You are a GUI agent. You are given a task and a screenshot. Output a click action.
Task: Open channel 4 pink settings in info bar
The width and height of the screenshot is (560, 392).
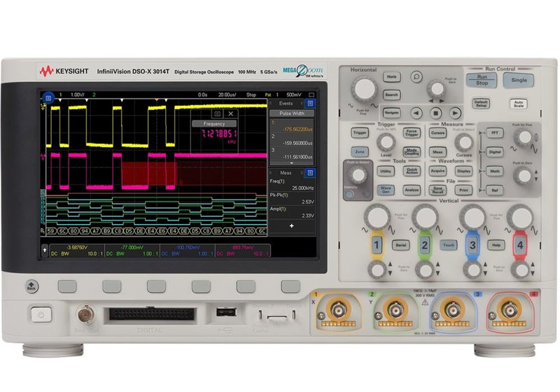(243, 251)
